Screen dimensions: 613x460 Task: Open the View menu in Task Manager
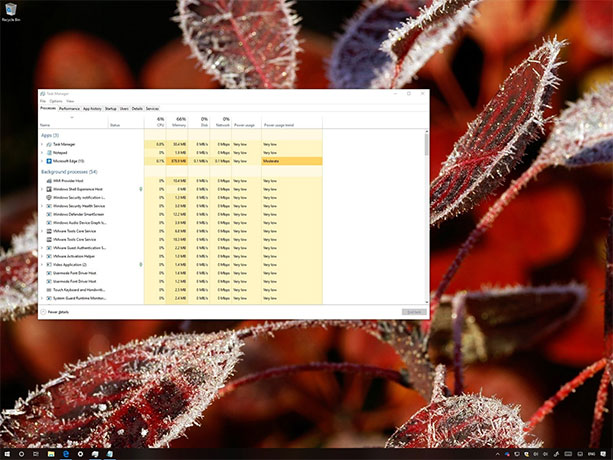[70, 101]
